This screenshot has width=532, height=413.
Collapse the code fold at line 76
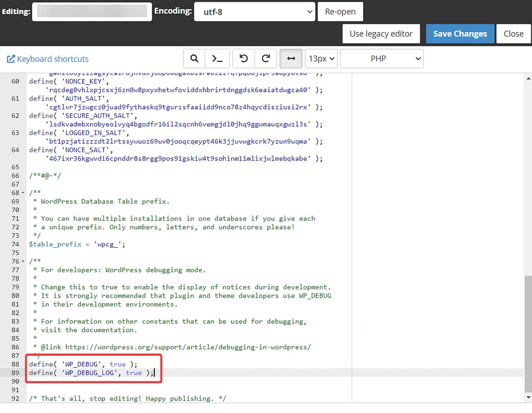pos(23,261)
